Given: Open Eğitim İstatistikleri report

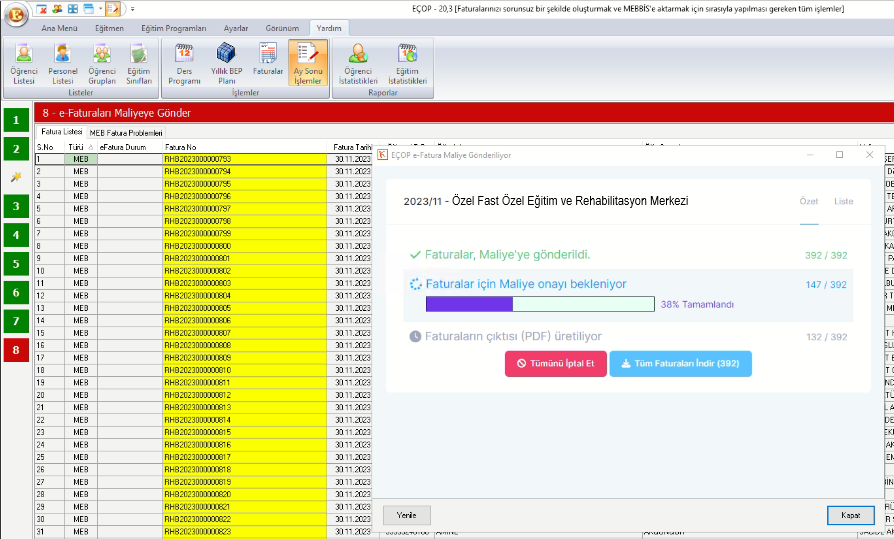Looking at the screenshot, I should click(407, 64).
